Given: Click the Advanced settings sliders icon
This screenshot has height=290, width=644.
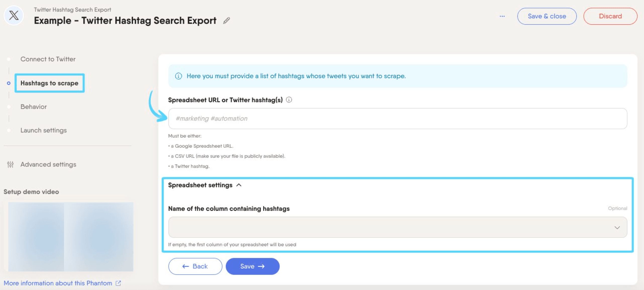Looking at the screenshot, I should pyautogui.click(x=10, y=164).
